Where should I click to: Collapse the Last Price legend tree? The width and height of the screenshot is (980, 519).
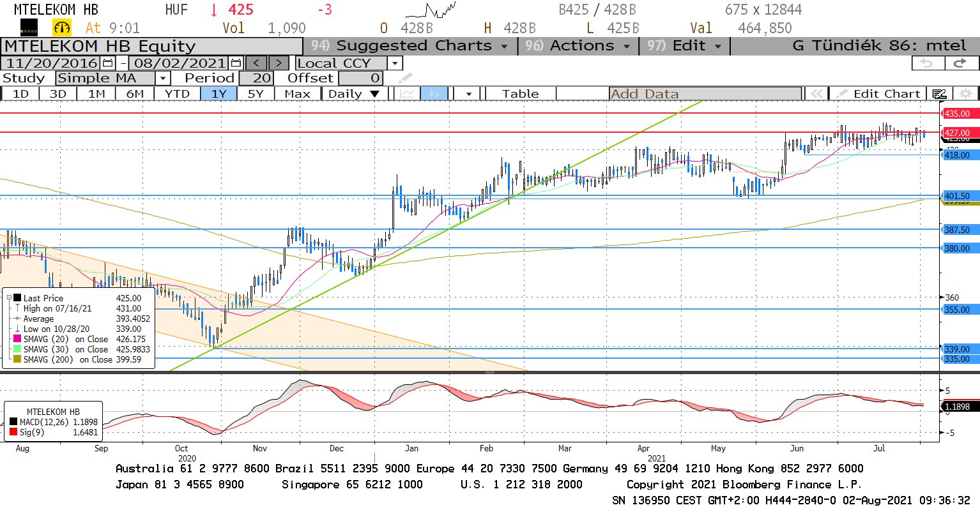(10, 298)
